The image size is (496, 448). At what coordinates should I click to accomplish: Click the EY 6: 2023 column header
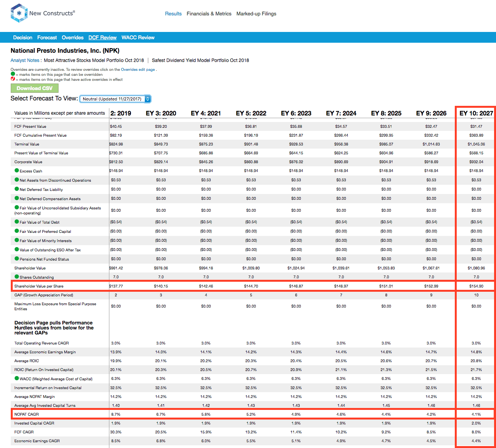click(296, 113)
